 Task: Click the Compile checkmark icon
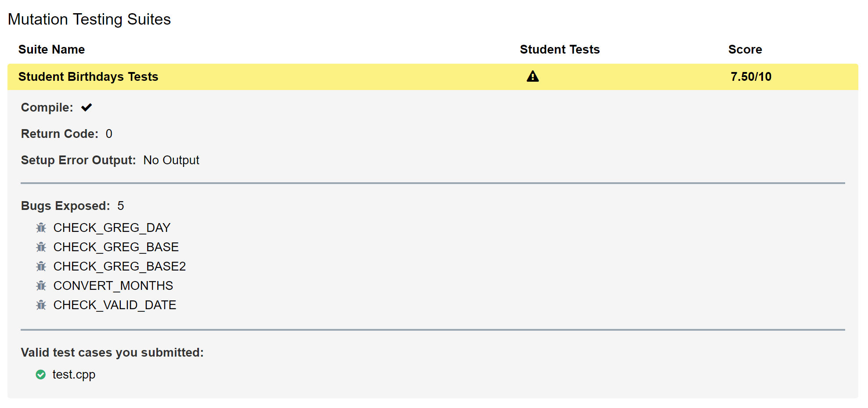coord(87,107)
